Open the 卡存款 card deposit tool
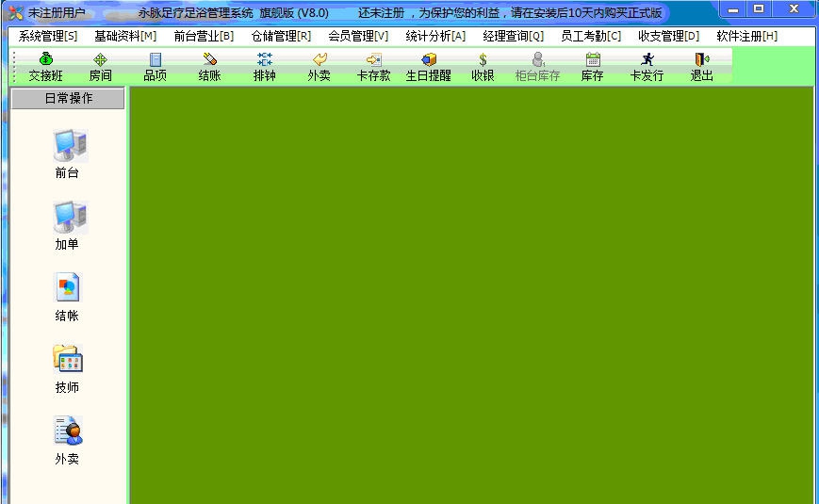 point(373,67)
